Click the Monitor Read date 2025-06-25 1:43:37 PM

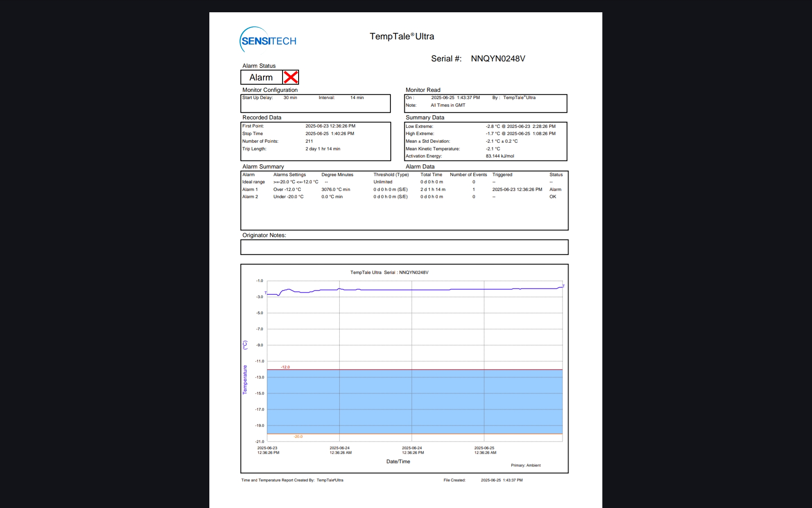(x=455, y=98)
